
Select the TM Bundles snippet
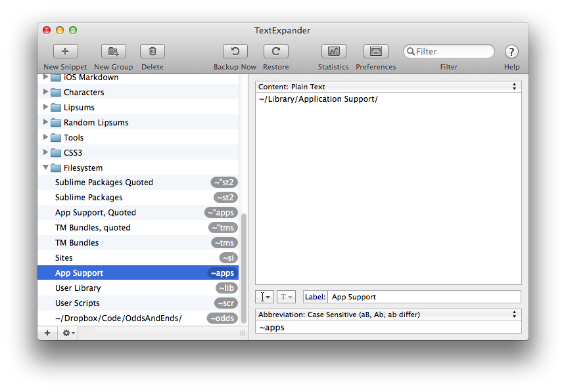138,243
